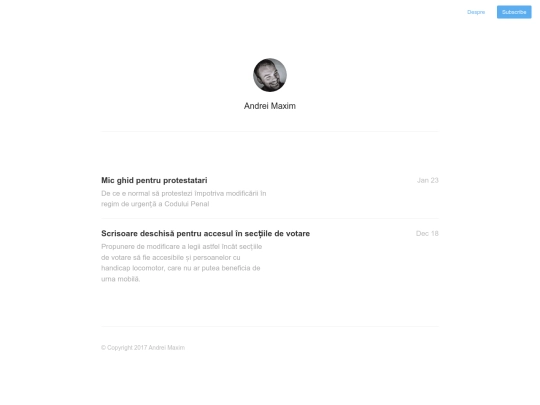
Task: Click the line de votare să fie accesibile
Action: pos(170,258)
